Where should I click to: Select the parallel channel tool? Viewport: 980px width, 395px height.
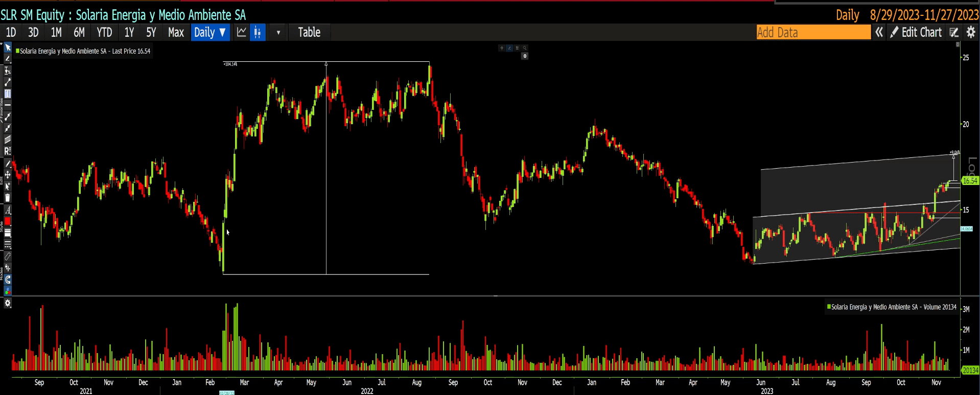click(8, 140)
